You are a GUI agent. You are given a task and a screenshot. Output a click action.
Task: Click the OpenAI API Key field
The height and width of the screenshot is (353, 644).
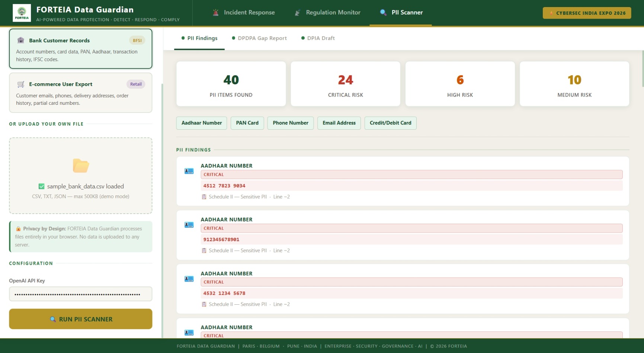coord(80,294)
